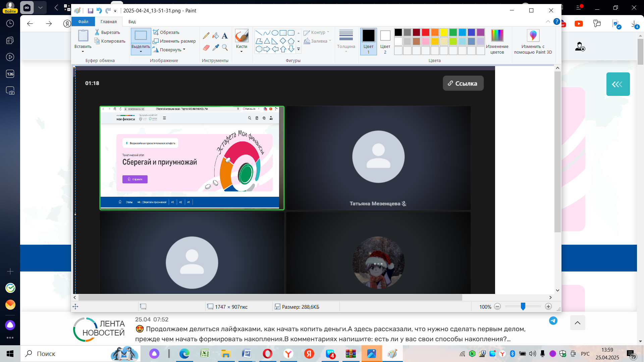
Task: Click the Brushes (Кисти) icon
Action: (241, 36)
